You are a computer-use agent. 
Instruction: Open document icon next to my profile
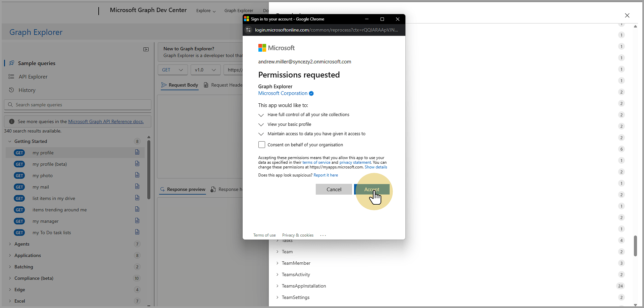point(137,152)
